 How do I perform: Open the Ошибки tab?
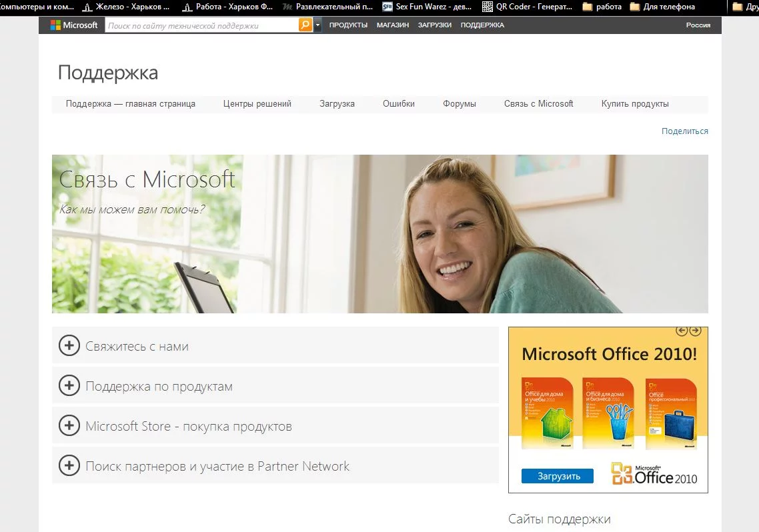point(398,104)
